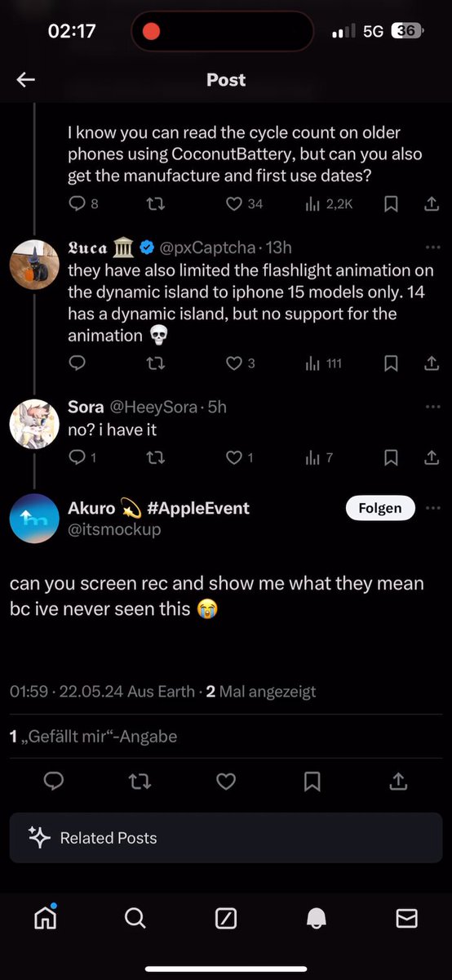Repost Akuro's main post
This screenshot has width=452, height=980.
click(140, 782)
